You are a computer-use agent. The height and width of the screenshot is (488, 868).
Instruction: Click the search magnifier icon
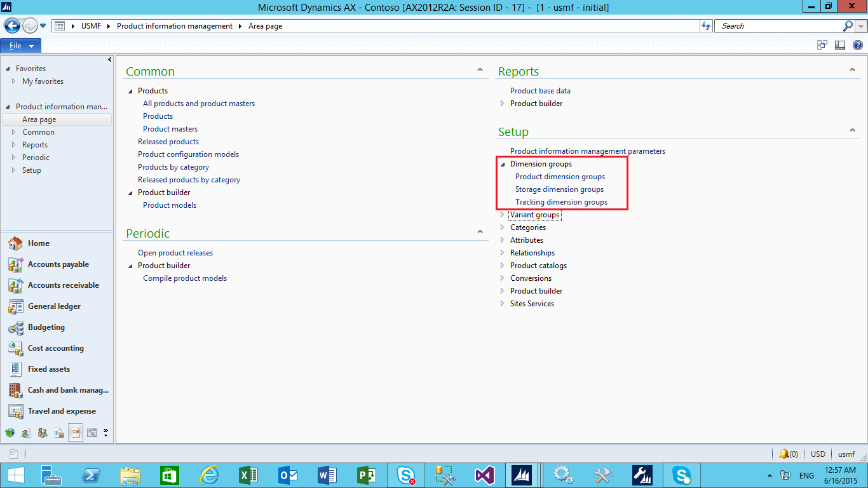[848, 26]
